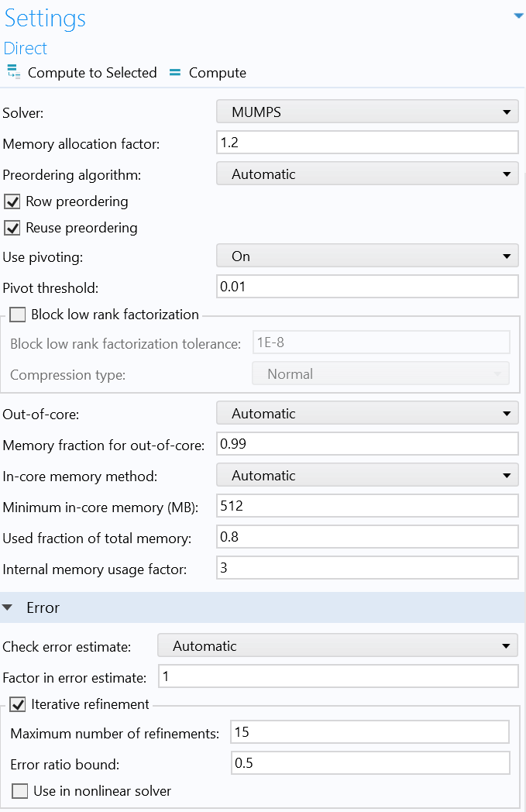
Task: Disable Row preordering checkbox
Action: [12, 202]
